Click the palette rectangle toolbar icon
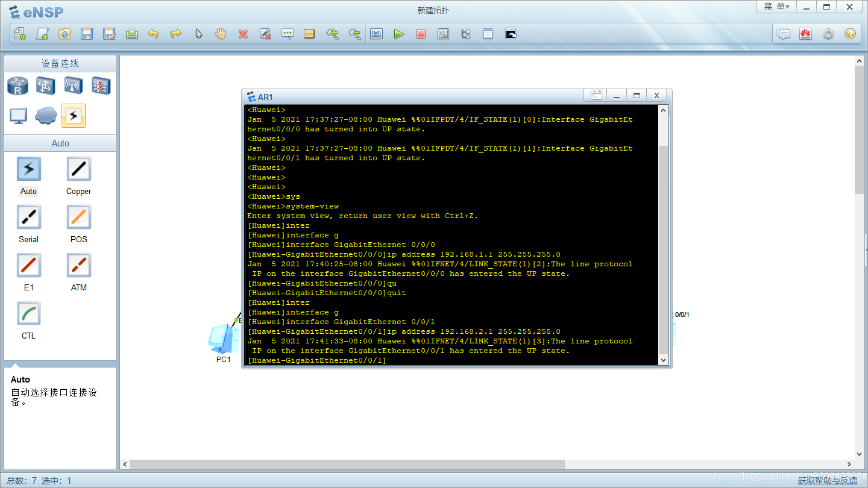This screenshot has height=488, width=868. coord(309,34)
